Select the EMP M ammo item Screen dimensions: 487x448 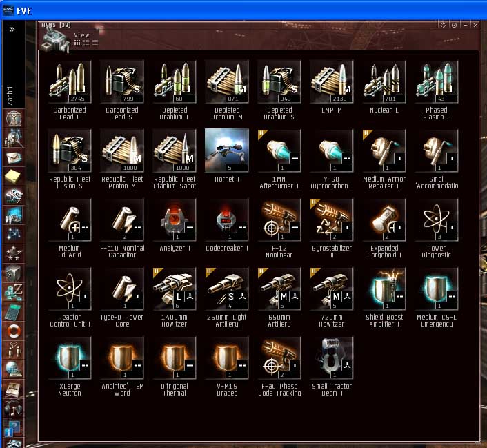tap(332, 81)
